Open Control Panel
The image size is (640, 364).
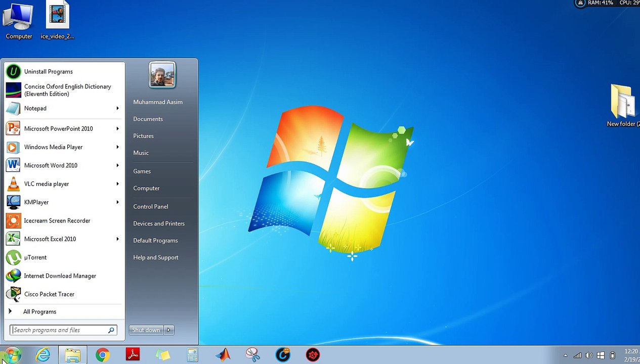coord(150,207)
